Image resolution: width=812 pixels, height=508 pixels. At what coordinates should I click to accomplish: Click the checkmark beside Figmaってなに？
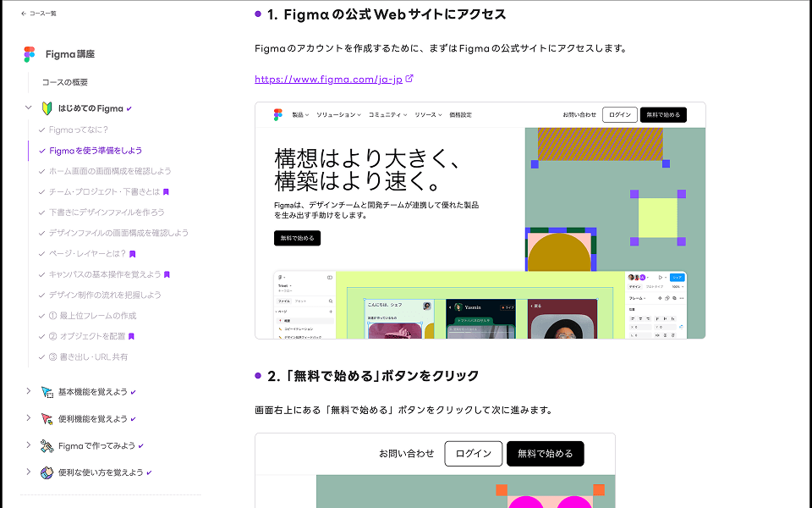point(42,130)
